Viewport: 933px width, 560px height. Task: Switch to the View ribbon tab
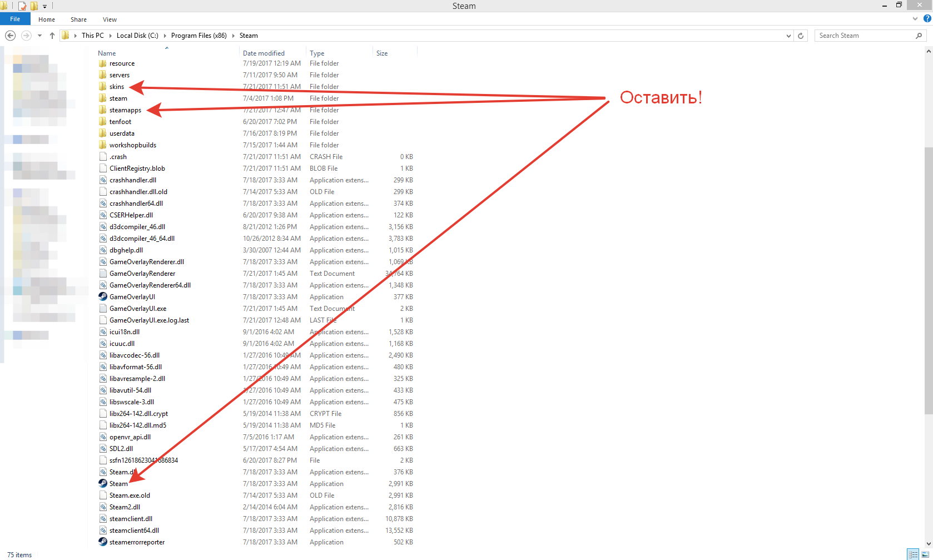point(110,19)
